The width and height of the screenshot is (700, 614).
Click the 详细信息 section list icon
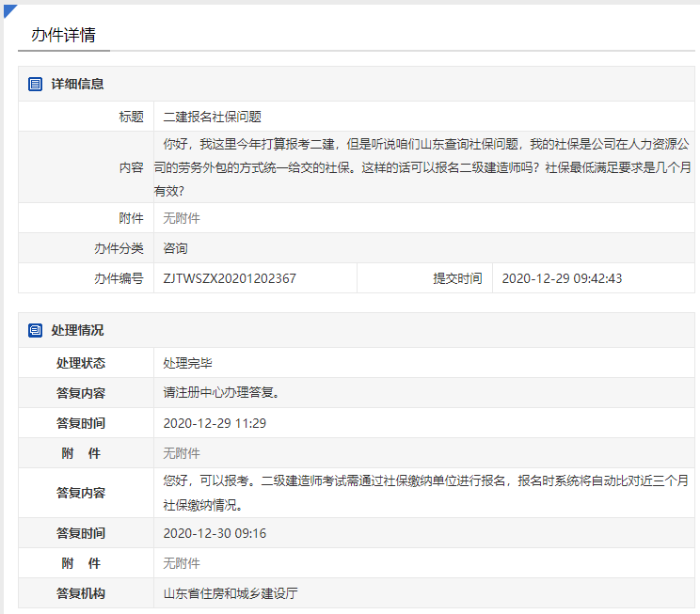click(36, 85)
